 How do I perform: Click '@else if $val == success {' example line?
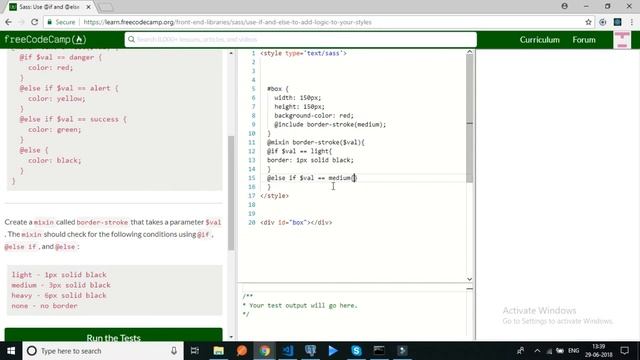(73, 119)
